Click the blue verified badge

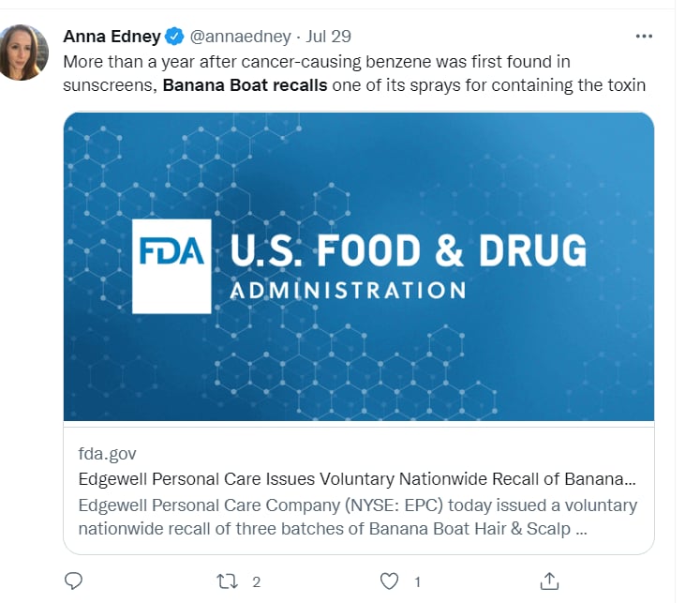click(x=174, y=37)
